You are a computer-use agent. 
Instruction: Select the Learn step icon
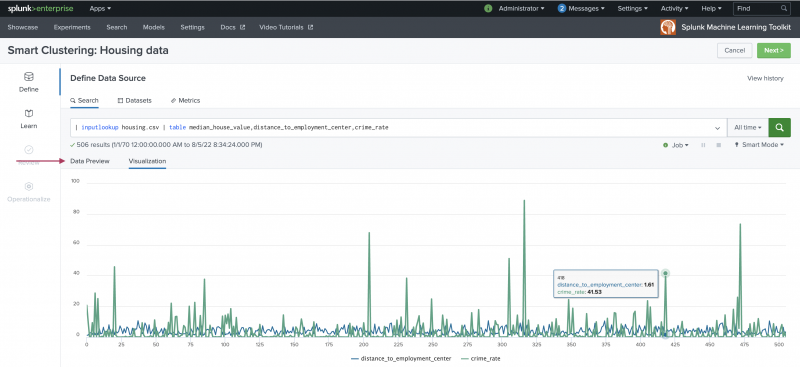(x=29, y=113)
